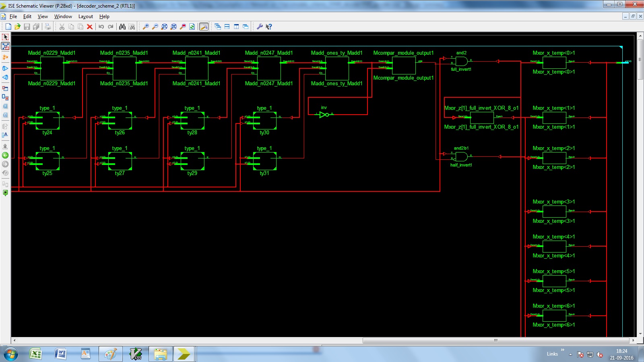Image resolution: width=644 pixels, height=362 pixels.
Task: Click the Zoom to Box icon
Action: pyautogui.click(x=183, y=27)
